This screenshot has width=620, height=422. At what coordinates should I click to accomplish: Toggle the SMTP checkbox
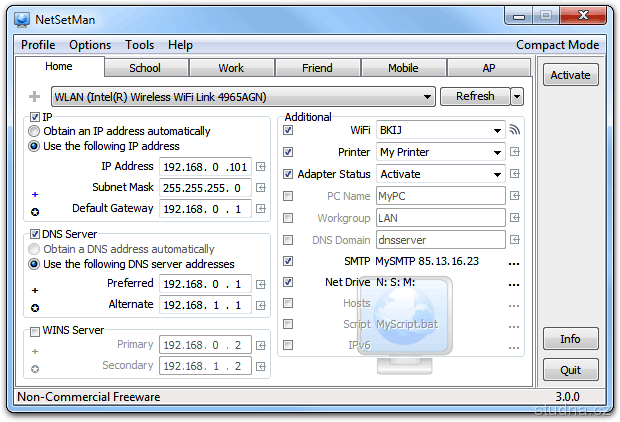[288, 261]
